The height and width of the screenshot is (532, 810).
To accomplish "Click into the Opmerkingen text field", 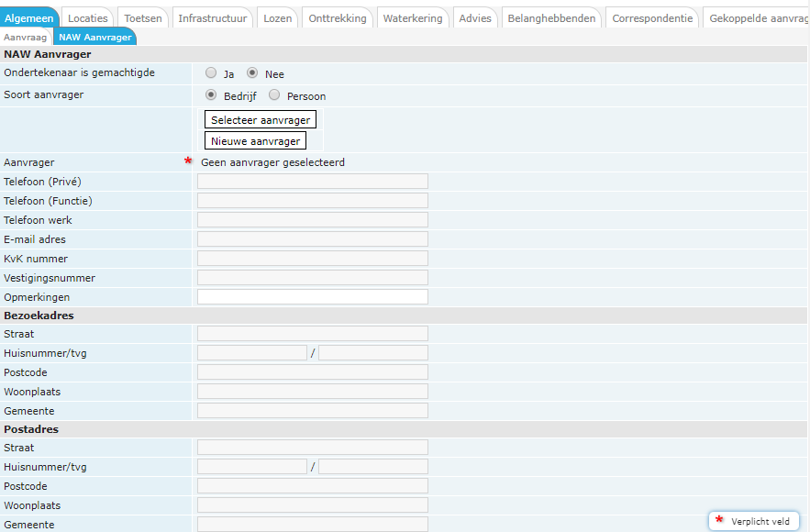I will pyautogui.click(x=312, y=297).
